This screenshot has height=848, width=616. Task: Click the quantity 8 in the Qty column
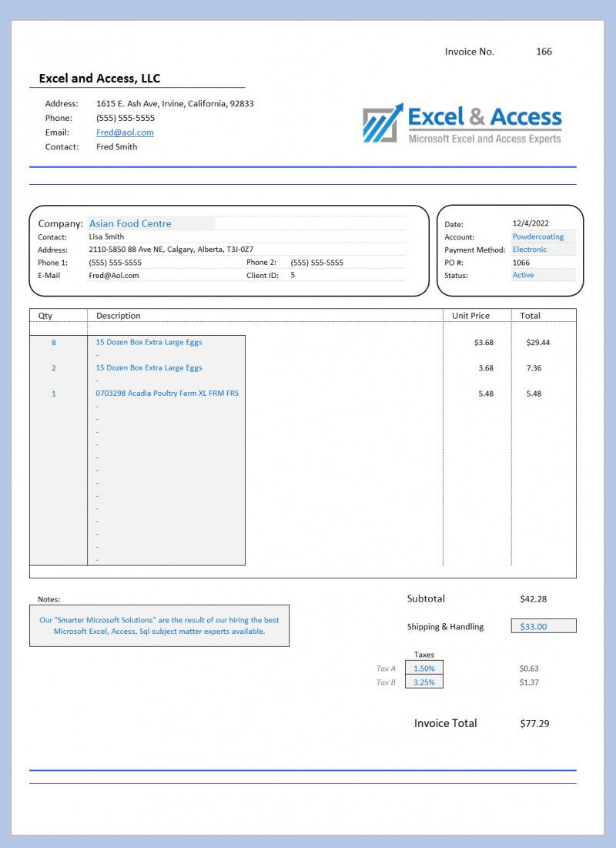click(x=53, y=342)
